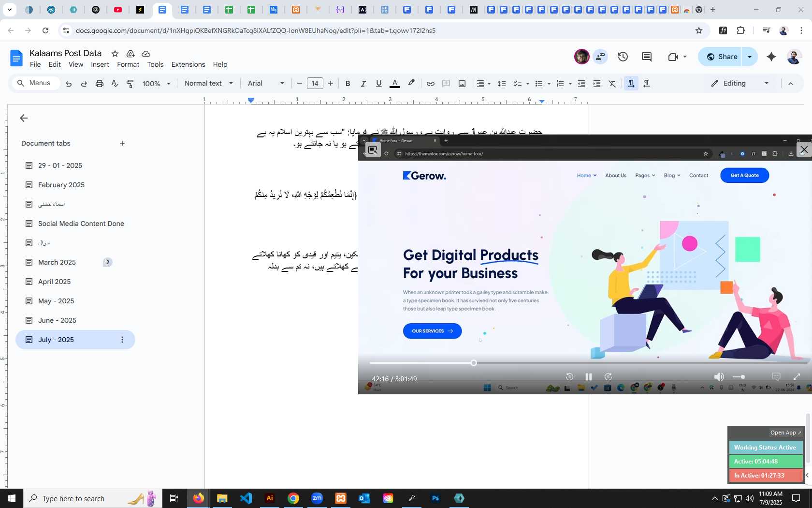Toggle right-to-left paragraph direction

pos(647,84)
